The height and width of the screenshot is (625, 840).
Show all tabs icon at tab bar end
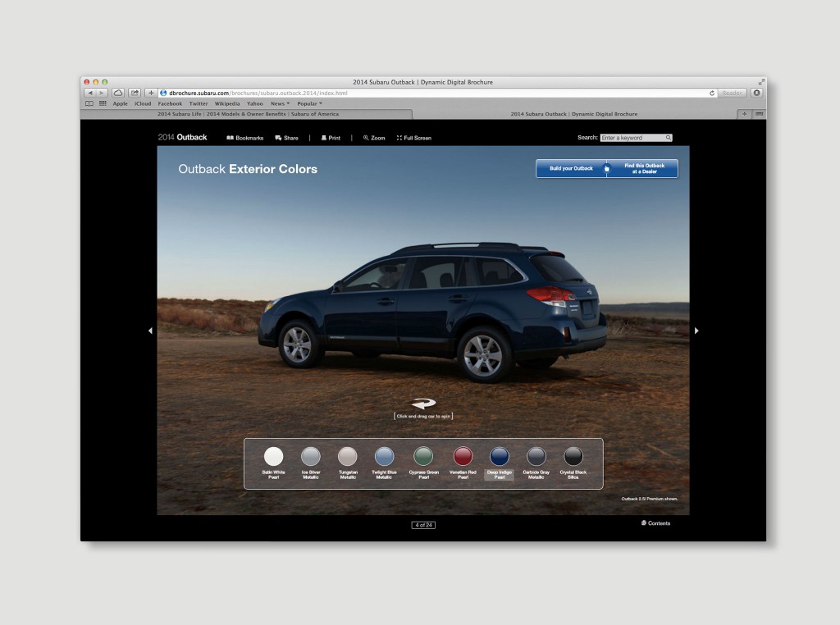point(759,114)
